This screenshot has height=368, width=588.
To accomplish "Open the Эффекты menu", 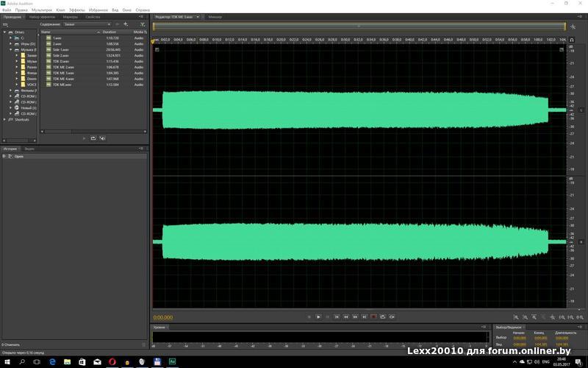I will tap(77, 10).
